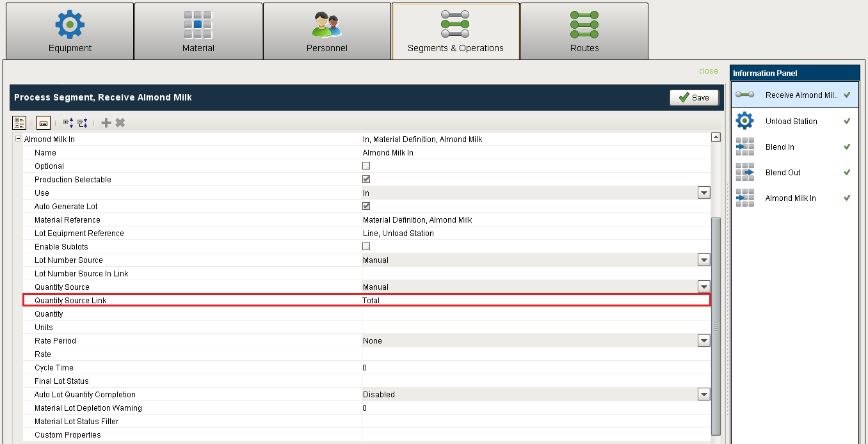868x444 pixels.
Task: Click Material Reference value field
Action: tap(536, 220)
